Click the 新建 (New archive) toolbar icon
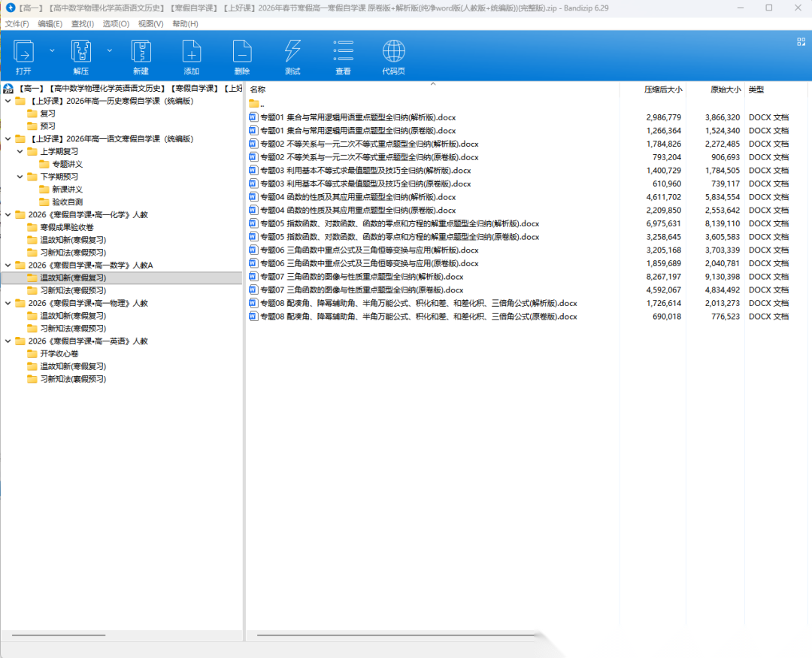 pyautogui.click(x=141, y=52)
